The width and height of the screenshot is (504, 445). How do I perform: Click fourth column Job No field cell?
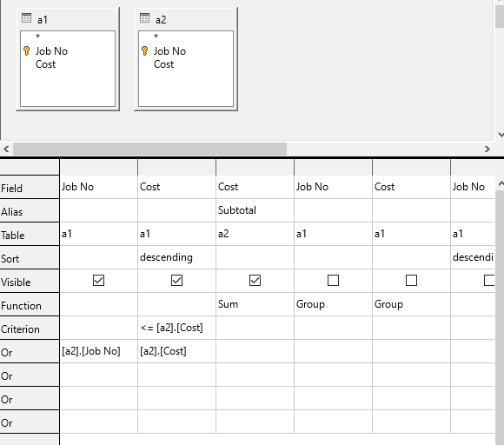tap(333, 187)
